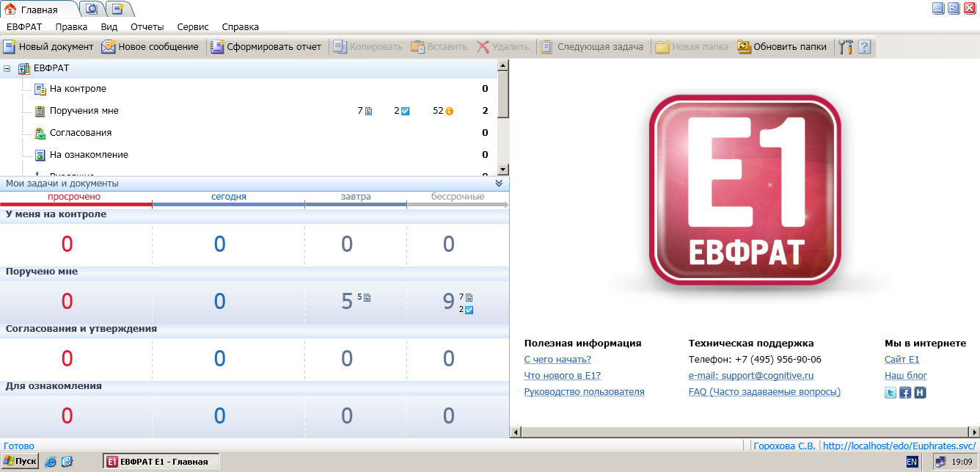Click the EN language indicator in the tray
This screenshot has height=472, width=980.
pyautogui.click(x=912, y=462)
